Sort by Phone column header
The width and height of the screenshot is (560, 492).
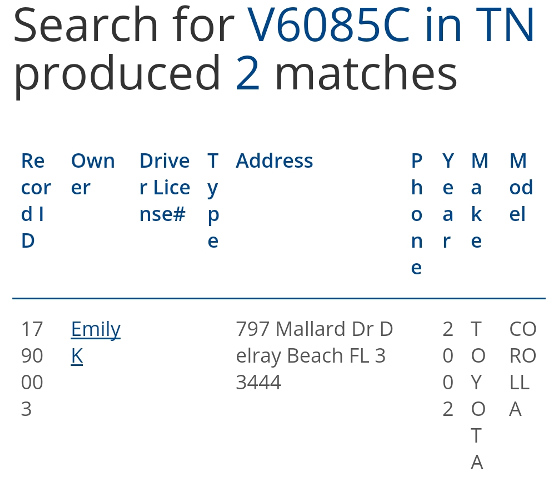[x=416, y=214]
